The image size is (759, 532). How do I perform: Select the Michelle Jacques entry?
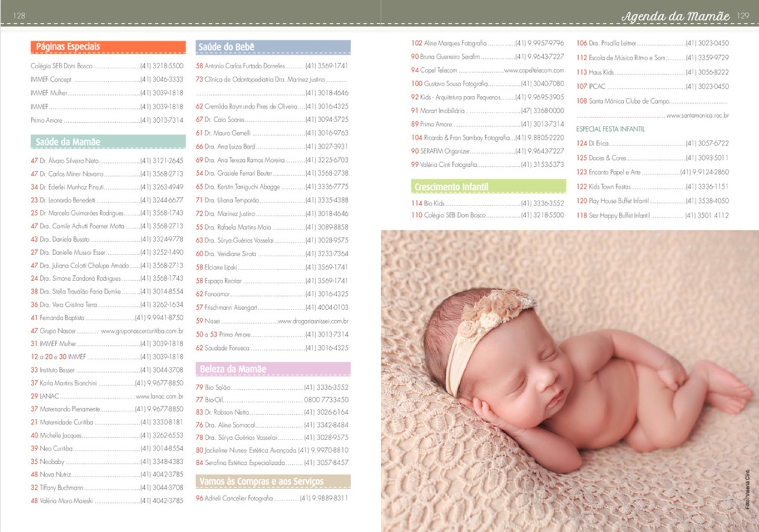point(107,435)
